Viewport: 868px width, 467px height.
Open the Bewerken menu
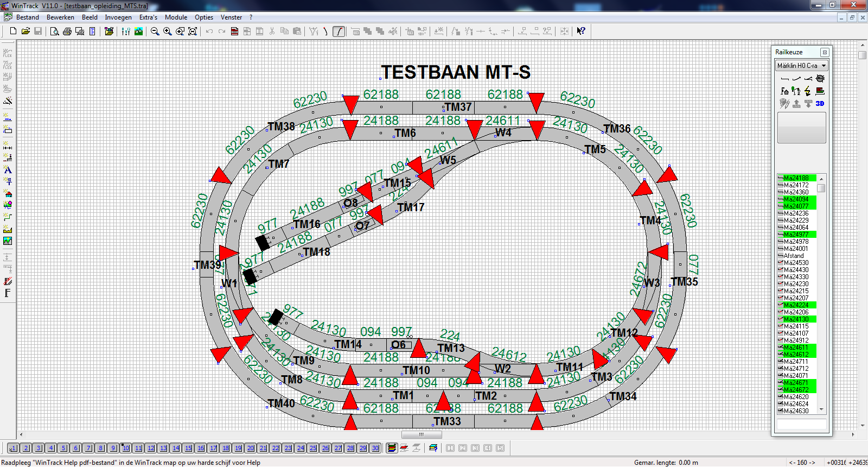click(60, 17)
